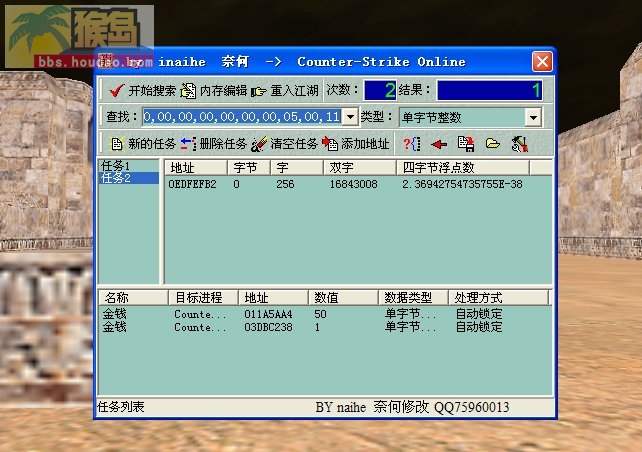Select 任务1 in task list
This screenshot has width=642, height=452.
[x=129, y=166]
